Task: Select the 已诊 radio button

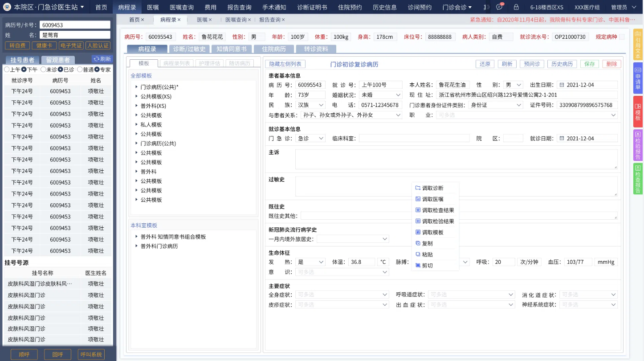Action: [x=61, y=70]
